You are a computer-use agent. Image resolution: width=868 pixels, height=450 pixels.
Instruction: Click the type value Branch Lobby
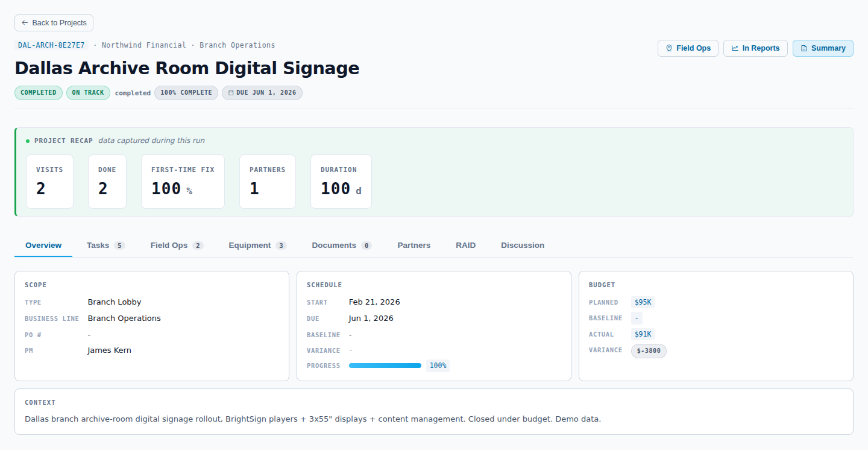(x=115, y=302)
